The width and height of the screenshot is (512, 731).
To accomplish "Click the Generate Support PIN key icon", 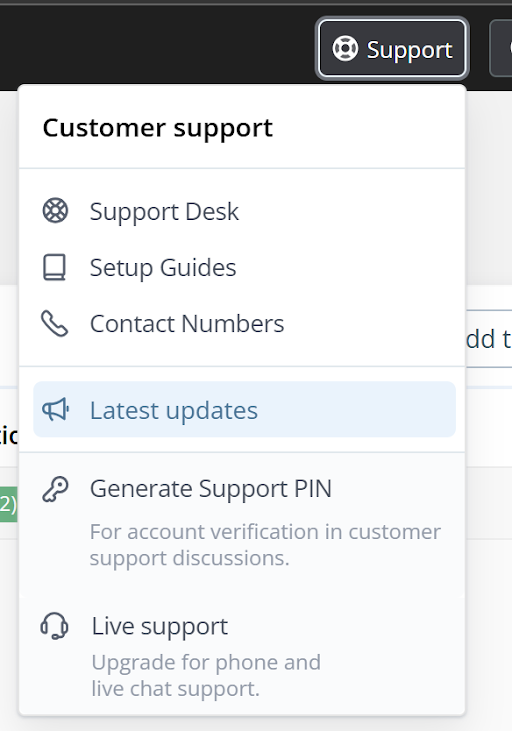I will click(55, 489).
